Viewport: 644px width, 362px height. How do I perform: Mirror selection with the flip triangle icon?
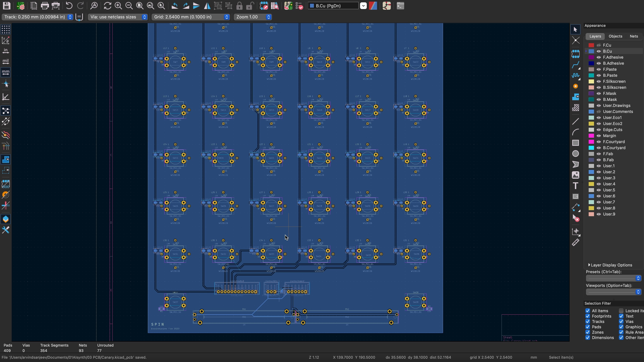(x=207, y=6)
